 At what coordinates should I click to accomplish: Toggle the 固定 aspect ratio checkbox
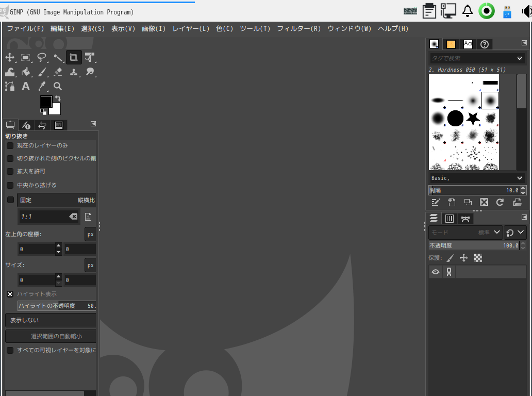(10, 200)
